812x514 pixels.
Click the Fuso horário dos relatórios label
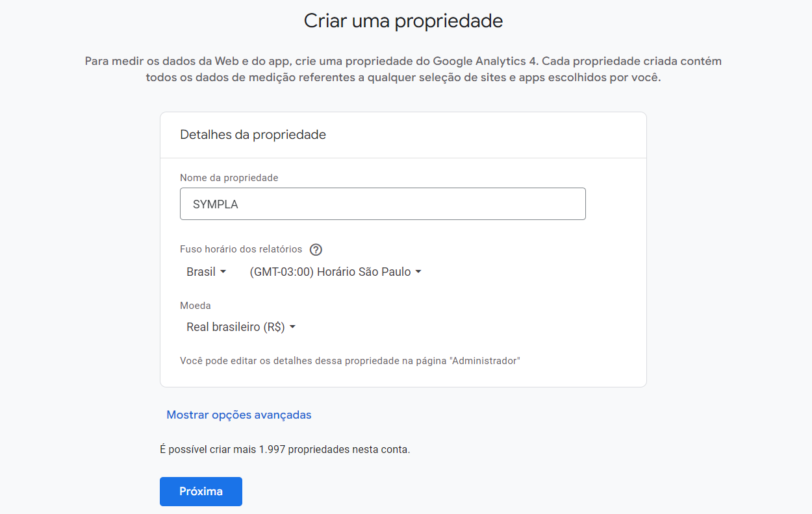pos(241,249)
